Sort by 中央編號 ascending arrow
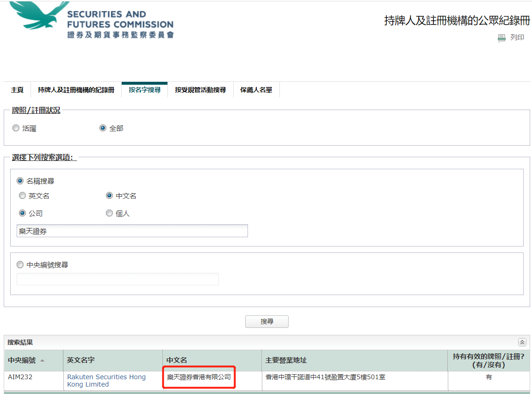The height and width of the screenshot is (394, 532). click(x=43, y=360)
